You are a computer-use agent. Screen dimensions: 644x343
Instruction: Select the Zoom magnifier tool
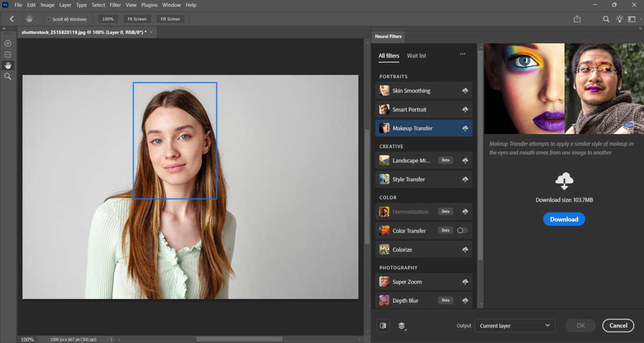[x=8, y=77]
